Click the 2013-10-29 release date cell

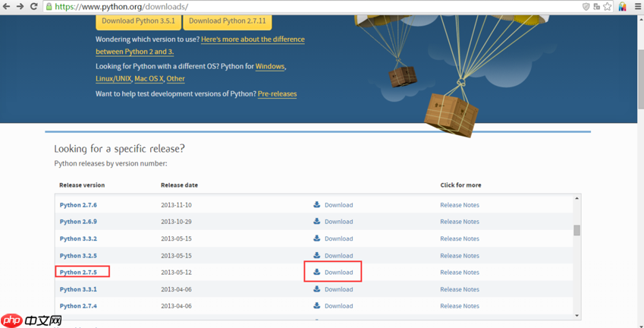click(x=176, y=222)
